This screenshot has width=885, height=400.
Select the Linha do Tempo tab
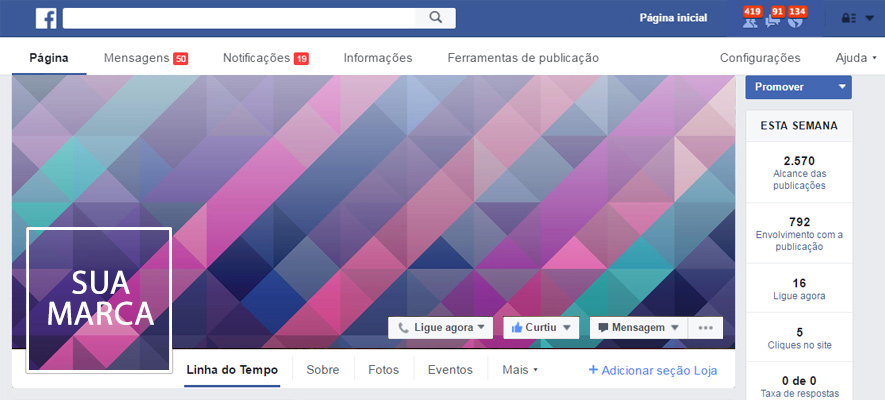[232, 370]
